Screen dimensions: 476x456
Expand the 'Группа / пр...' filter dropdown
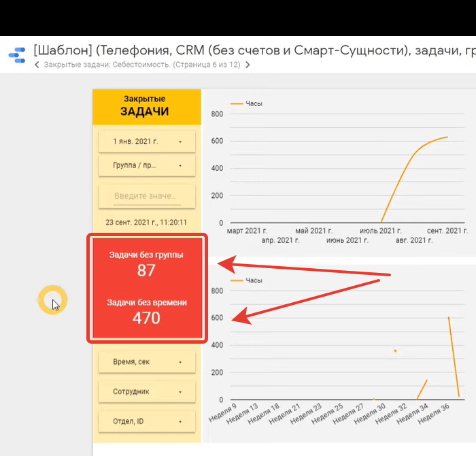[x=147, y=165]
